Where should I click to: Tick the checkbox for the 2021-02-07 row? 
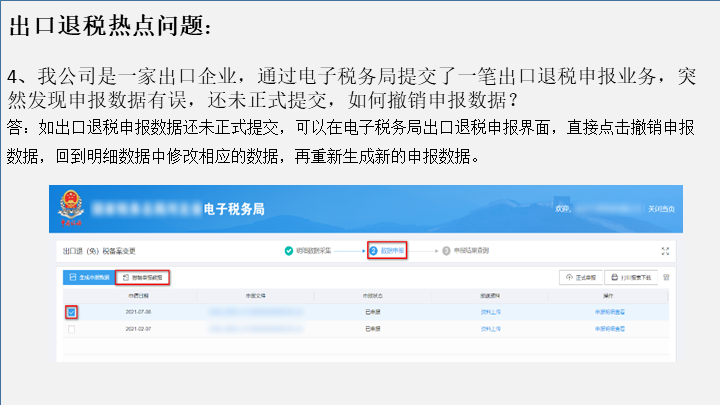click(x=71, y=329)
